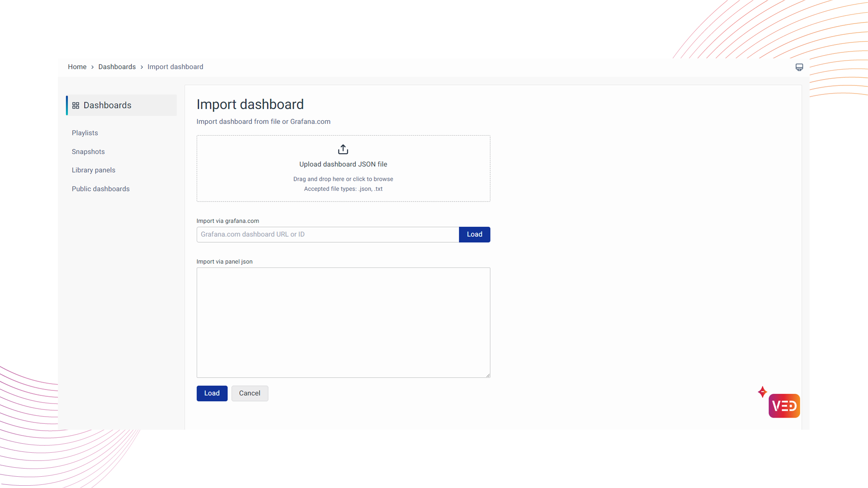Navigate to Dashboards breadcrumb link
This screenshot has width=868, height=488.
[x=117, y=67]
